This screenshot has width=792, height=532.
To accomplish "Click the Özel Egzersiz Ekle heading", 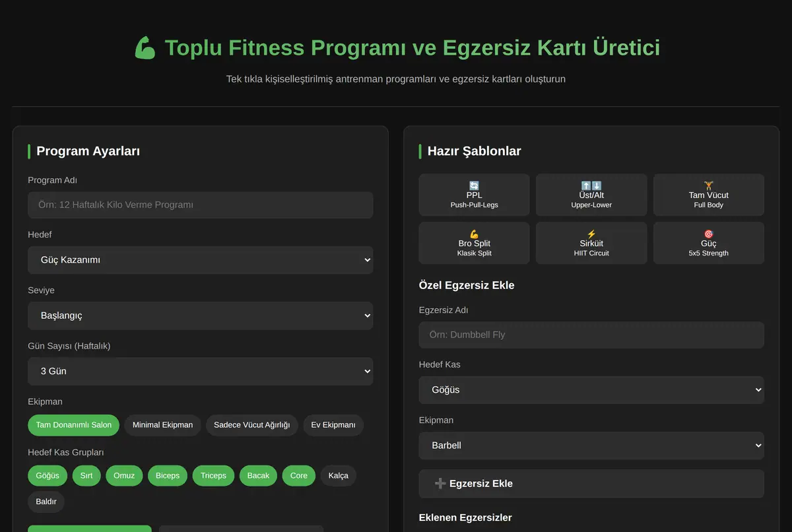I will point(467,285).
